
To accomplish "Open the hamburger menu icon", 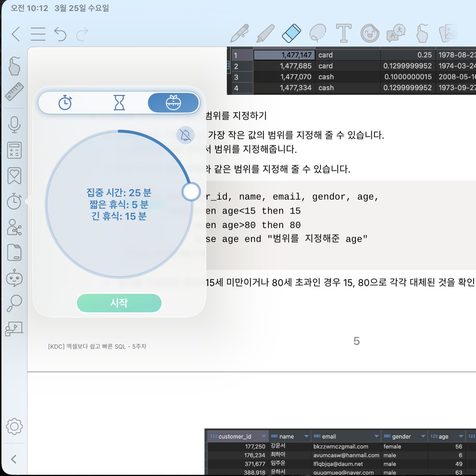I will (x=38, y=34).
